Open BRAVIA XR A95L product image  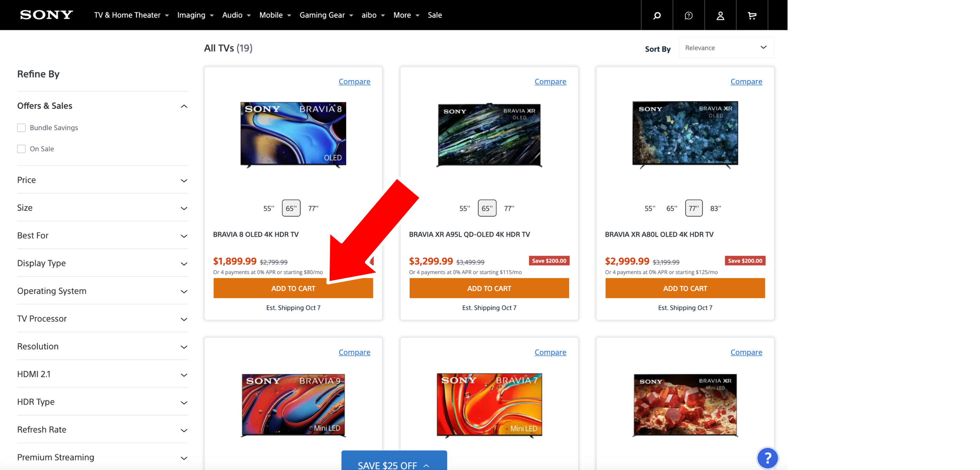489,135
